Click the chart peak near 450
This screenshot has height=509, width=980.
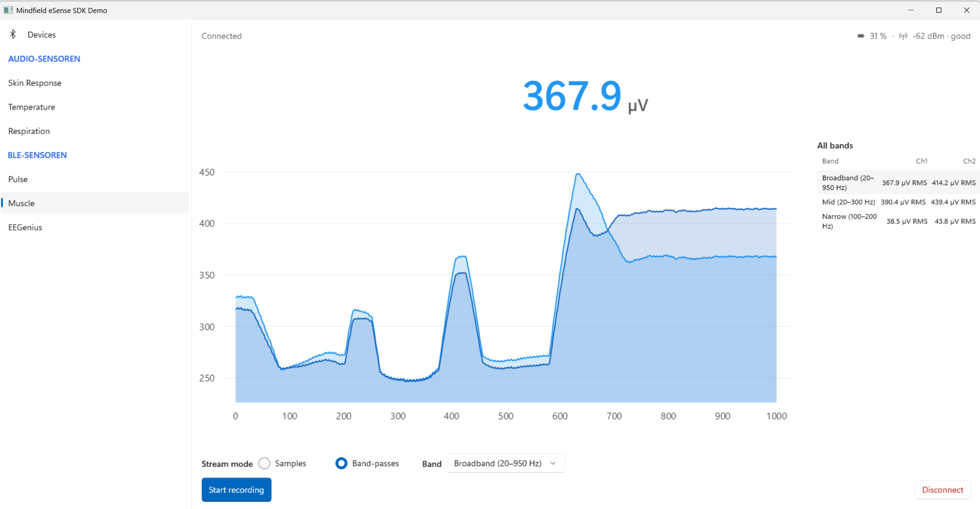(578, 174)
